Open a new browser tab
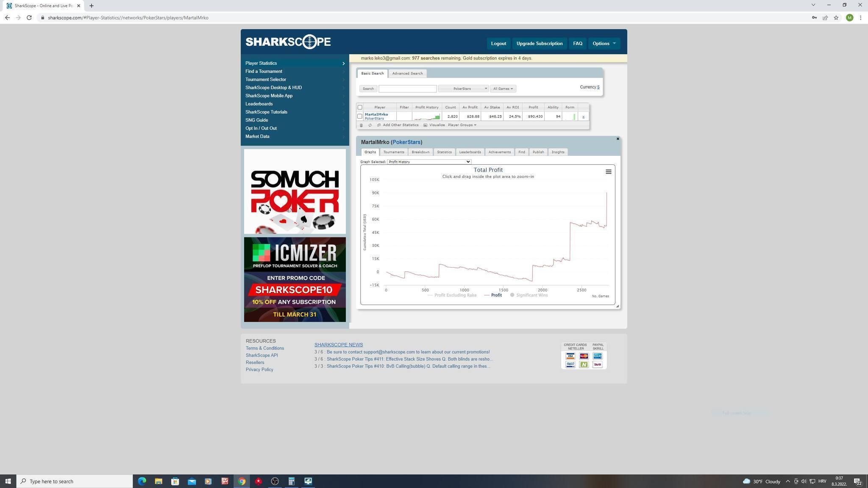Viewport: 868px width, 488px height. (x=91, y=6)
